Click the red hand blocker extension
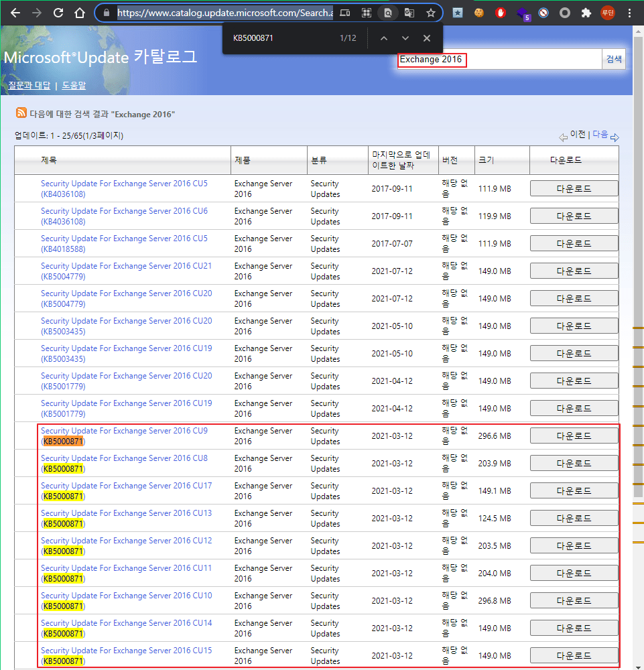Image resolution: width=644 pixels, height=670 pixels. pos(501,13)
